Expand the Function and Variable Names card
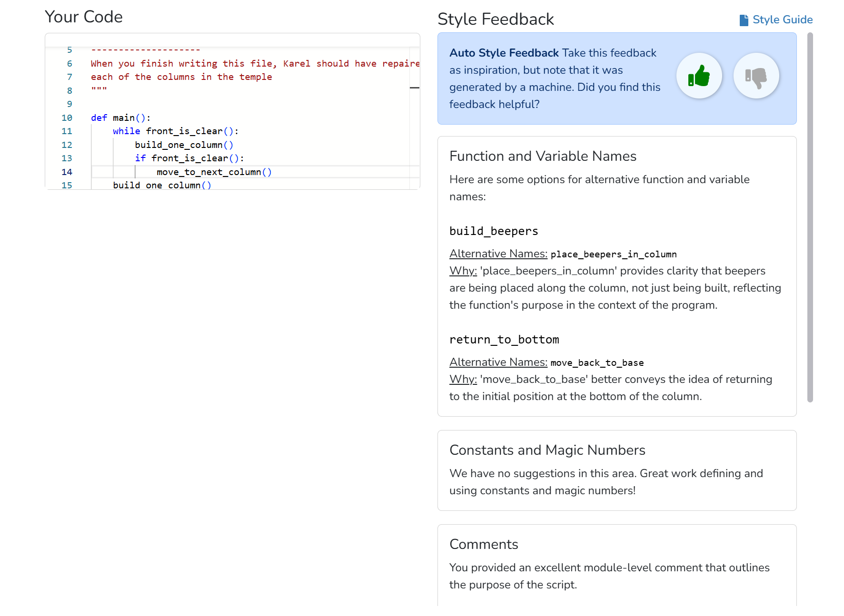This screenshot has height=616, width=844. (x=543, y=156)
